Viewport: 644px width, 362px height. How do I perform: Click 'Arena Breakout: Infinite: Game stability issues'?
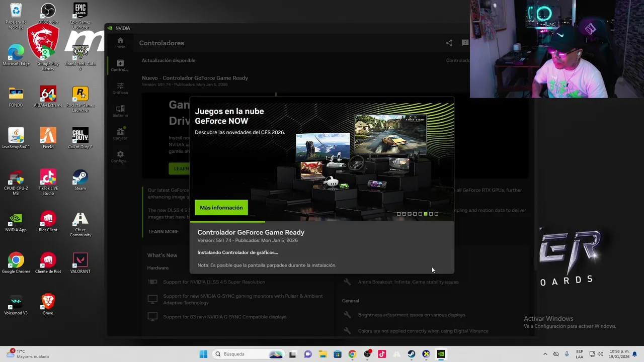pos(408,282)
